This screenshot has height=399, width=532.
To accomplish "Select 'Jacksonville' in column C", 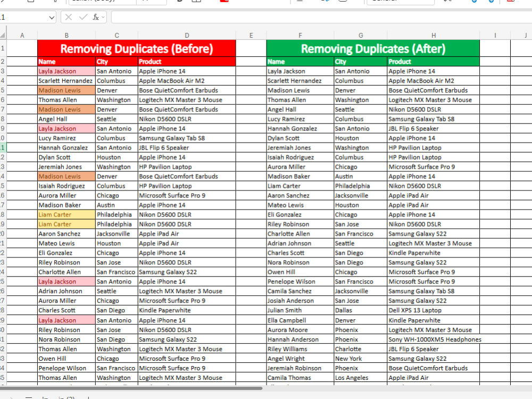I will click(117, 234).
